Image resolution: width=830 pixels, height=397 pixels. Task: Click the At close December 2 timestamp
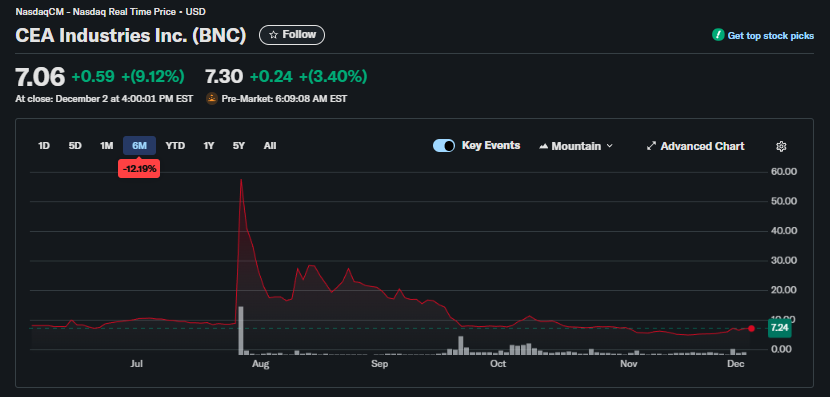[104, 98]
